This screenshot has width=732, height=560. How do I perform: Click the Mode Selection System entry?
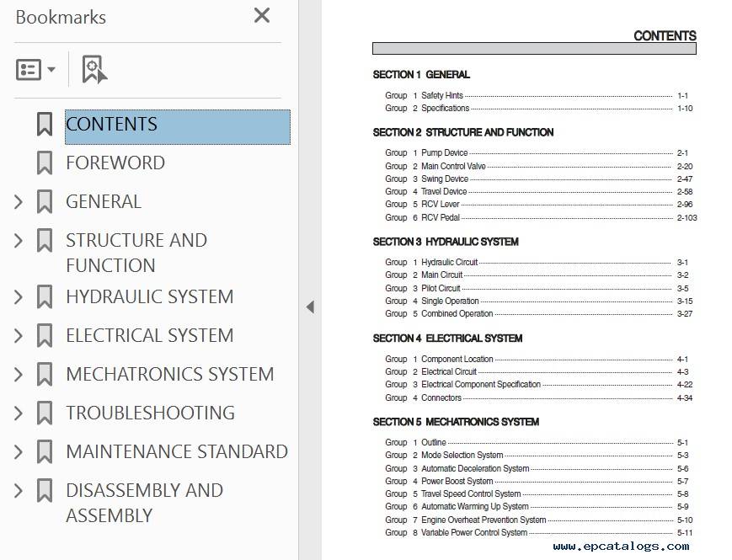pyautogui.click(x=537, y=455)
